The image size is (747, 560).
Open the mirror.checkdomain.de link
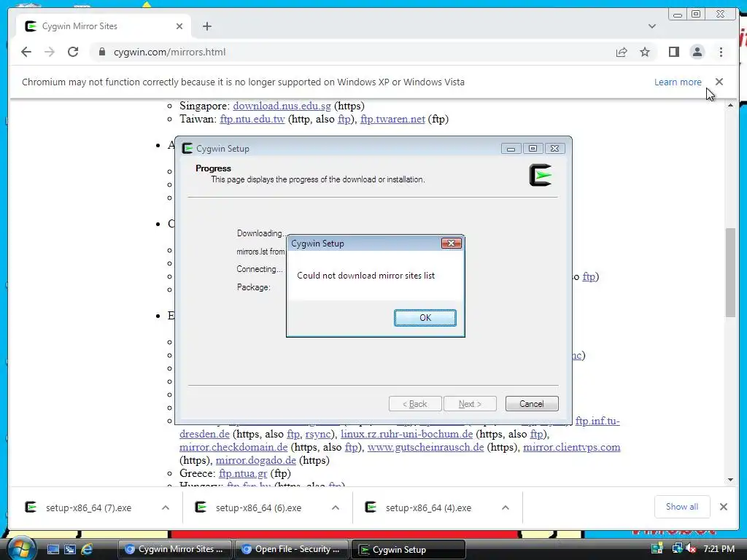(233, 447)
